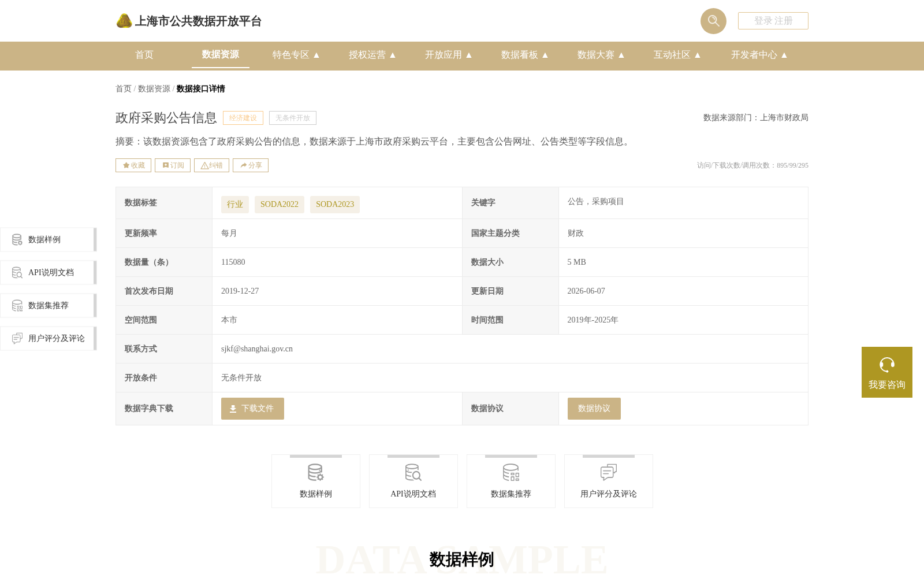Click the update frequency value 每月
This screenshot has width=924, height=578.
229,234
